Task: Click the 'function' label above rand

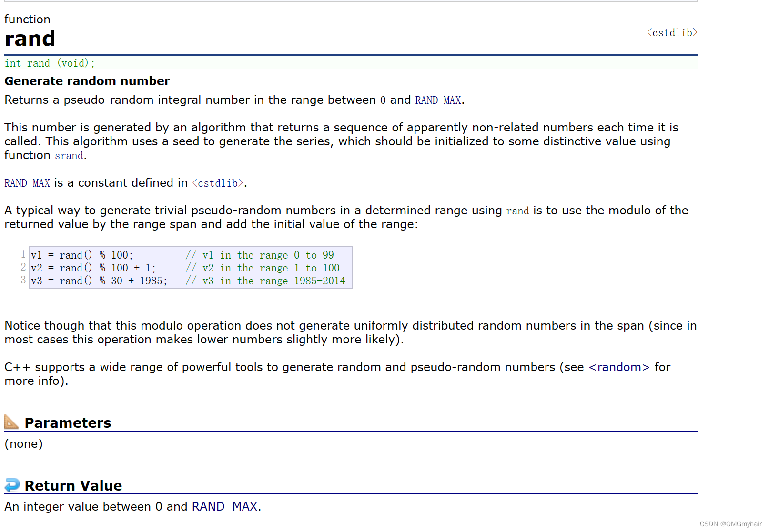Action: click(27, 20)
